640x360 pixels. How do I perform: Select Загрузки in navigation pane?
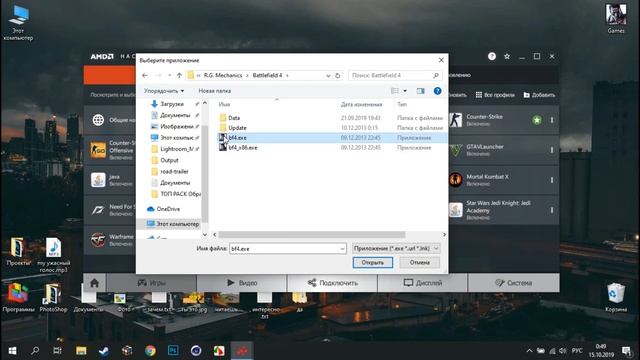pyautogui.click(x=172, y=104)
